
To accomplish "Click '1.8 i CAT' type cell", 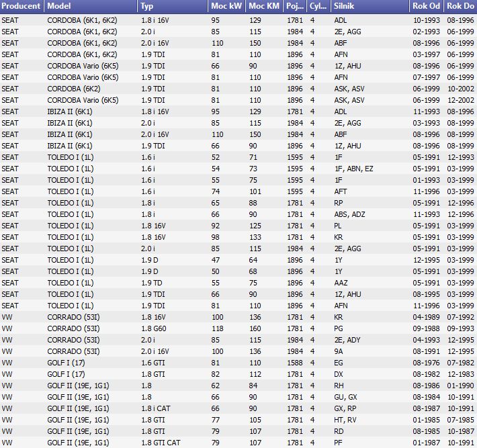I will tap(155, 408).
